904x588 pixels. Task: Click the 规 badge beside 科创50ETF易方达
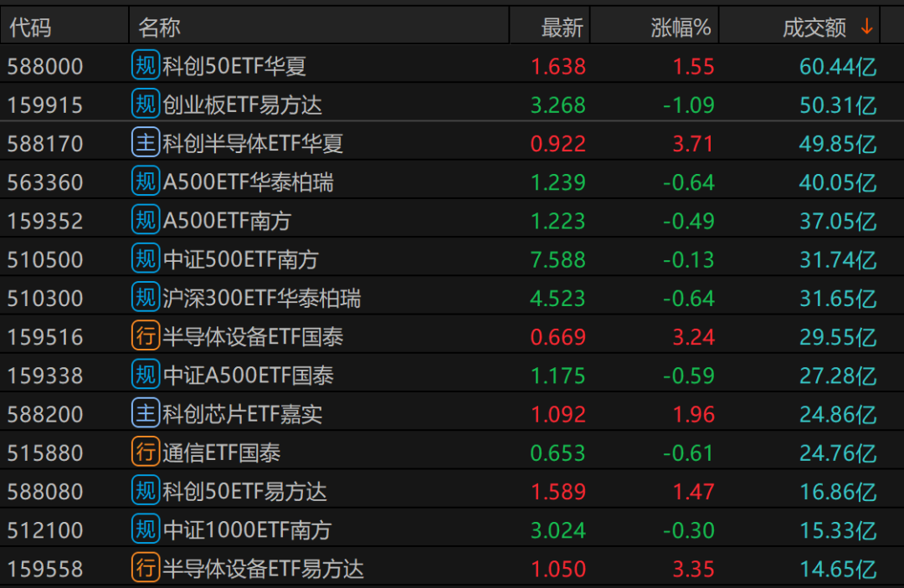tap(146, 490)
